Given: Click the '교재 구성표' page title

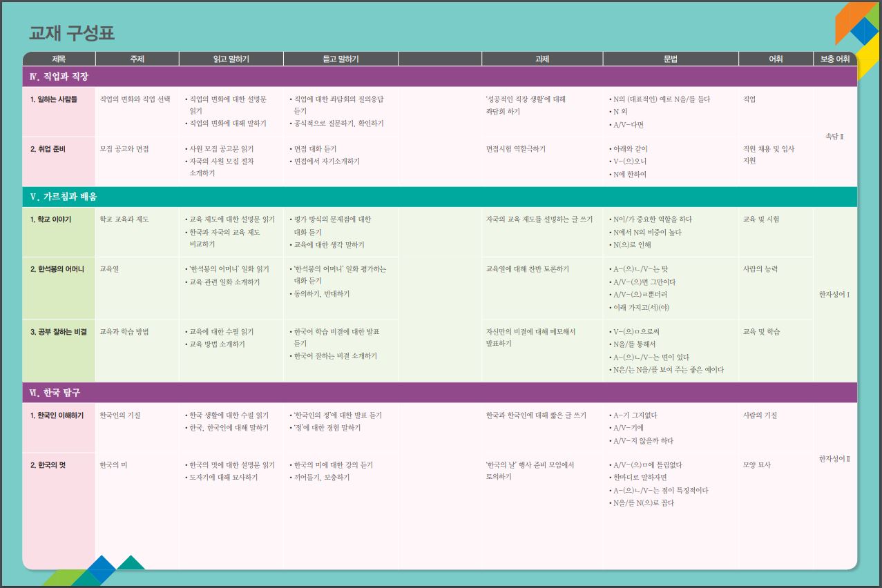Looking at the screenshot, I should 71,33.
